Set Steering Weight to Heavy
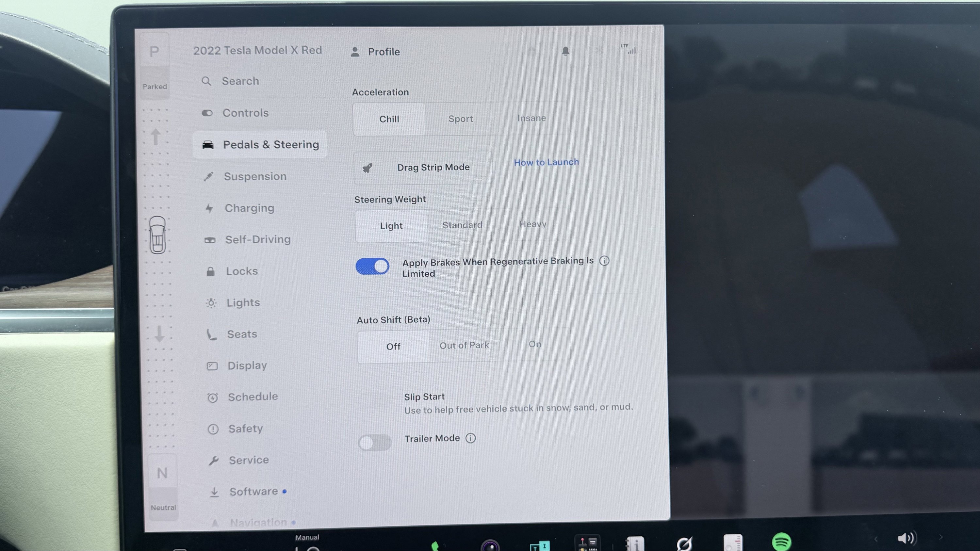This screenshot has width=980, height=551. click(533, 224)
